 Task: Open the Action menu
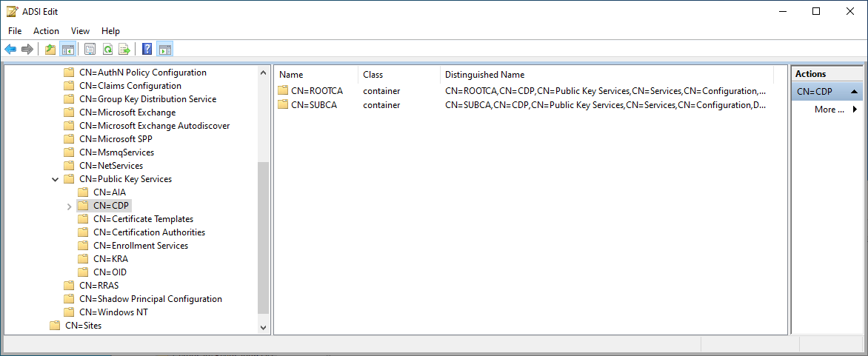pos(46,31)
